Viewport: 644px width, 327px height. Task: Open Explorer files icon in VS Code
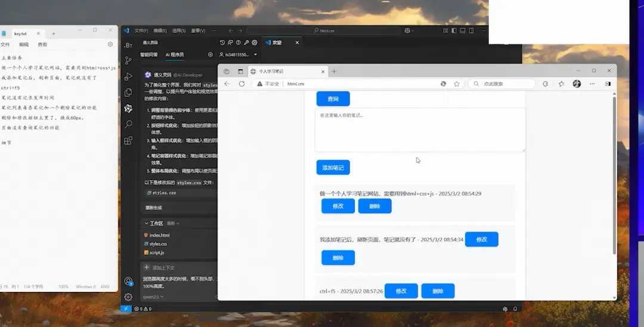click(128, 92)
